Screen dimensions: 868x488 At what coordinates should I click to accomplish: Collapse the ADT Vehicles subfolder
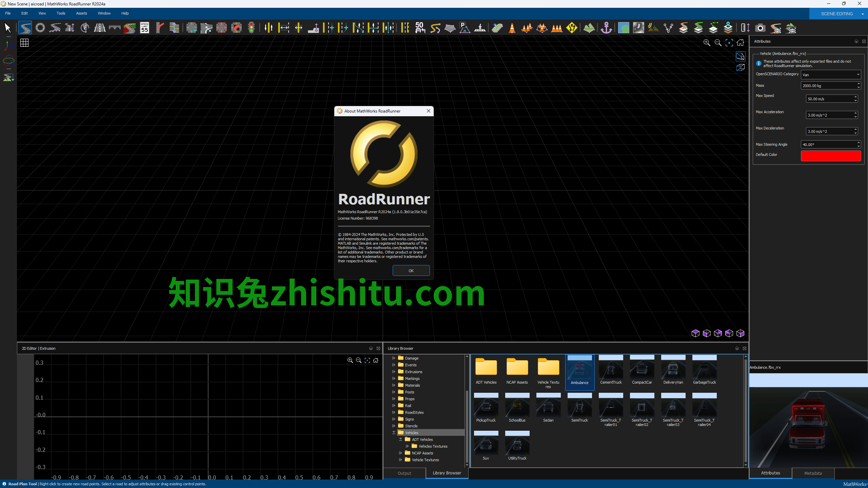tap(400, 440)
